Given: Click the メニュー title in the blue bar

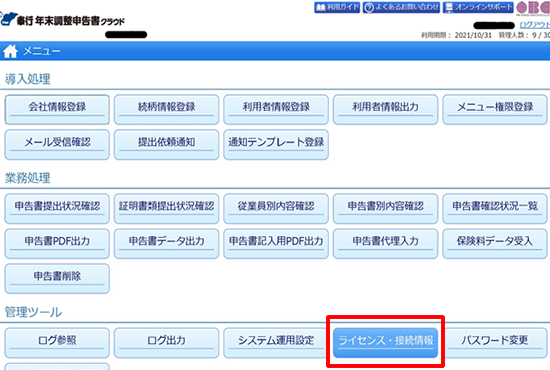Looking at the screenshot, I should click(x=42, y=52).
